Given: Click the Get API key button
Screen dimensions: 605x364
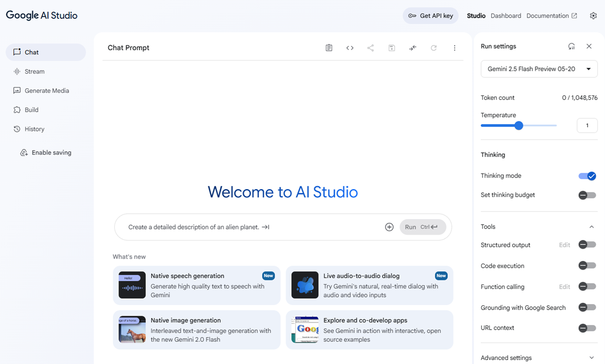Looking at the screenshot, I should click(x=430, y=16).
